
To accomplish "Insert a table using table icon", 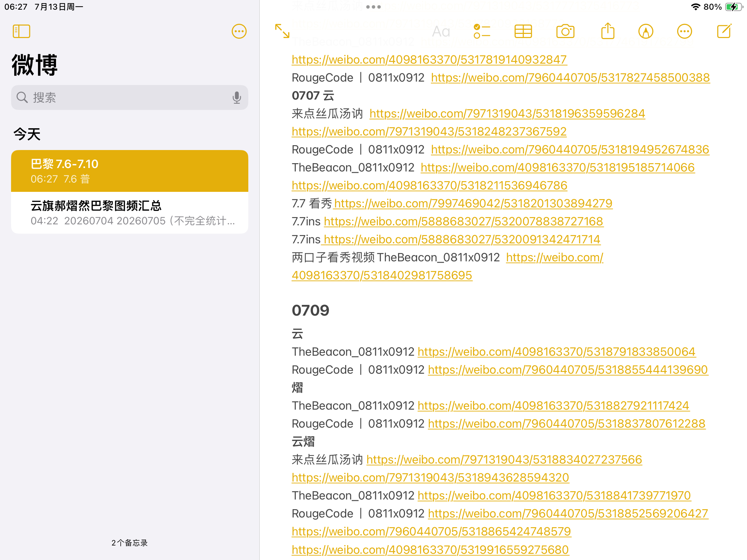I will [x=523, y=31].
